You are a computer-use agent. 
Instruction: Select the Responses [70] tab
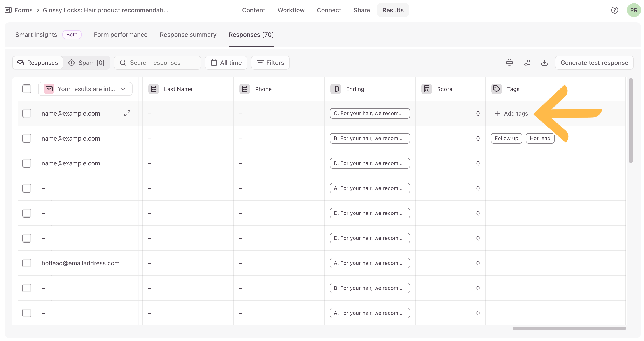click(x=251, y=35)
